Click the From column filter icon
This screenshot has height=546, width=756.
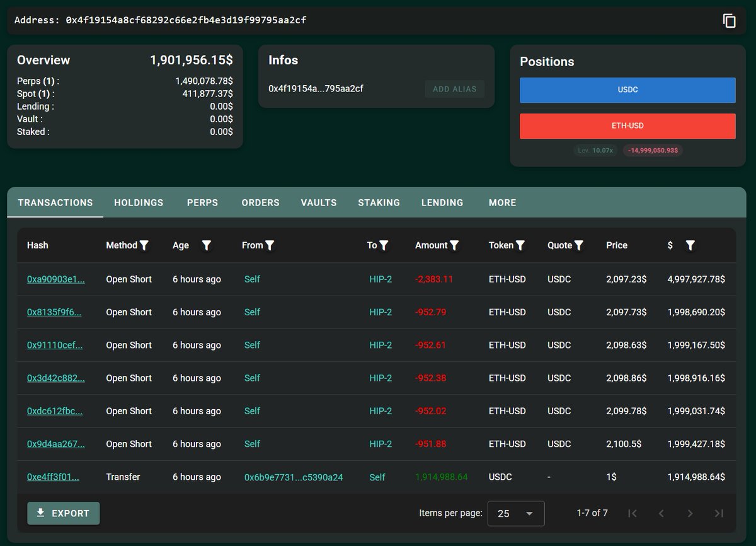coord(270,245)
